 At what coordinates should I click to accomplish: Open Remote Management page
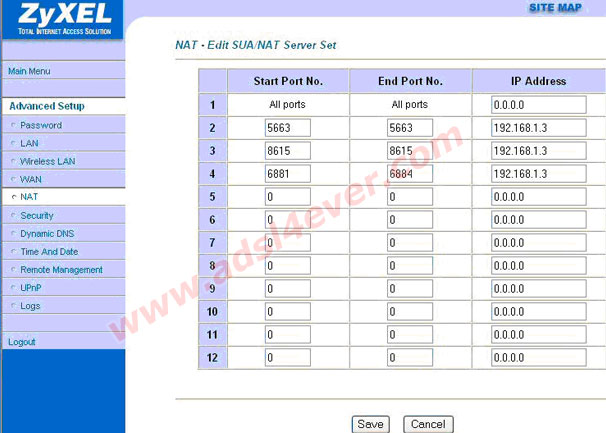(x=61, y=270)
